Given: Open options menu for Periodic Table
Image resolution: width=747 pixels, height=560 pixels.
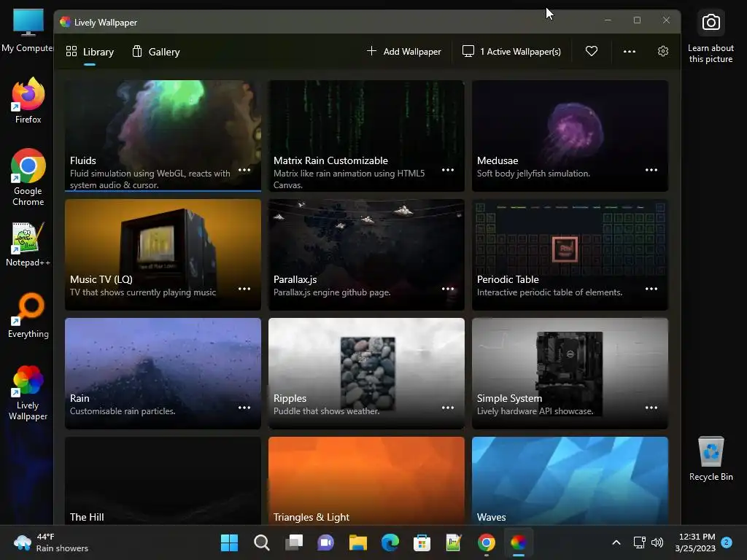Looking at the screenshot, I should pyautogui.click(x=651, y=289).
